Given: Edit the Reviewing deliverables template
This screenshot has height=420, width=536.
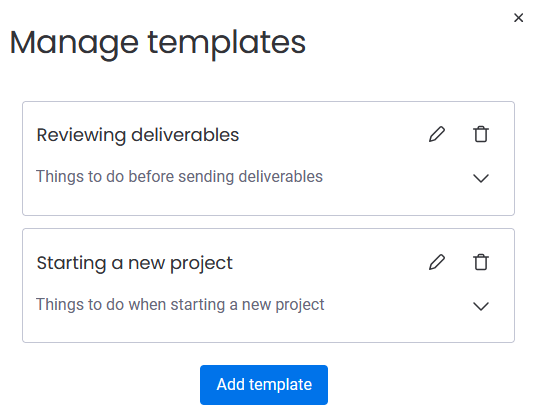Looking at the screenshot, I should [x=437, y=134].
